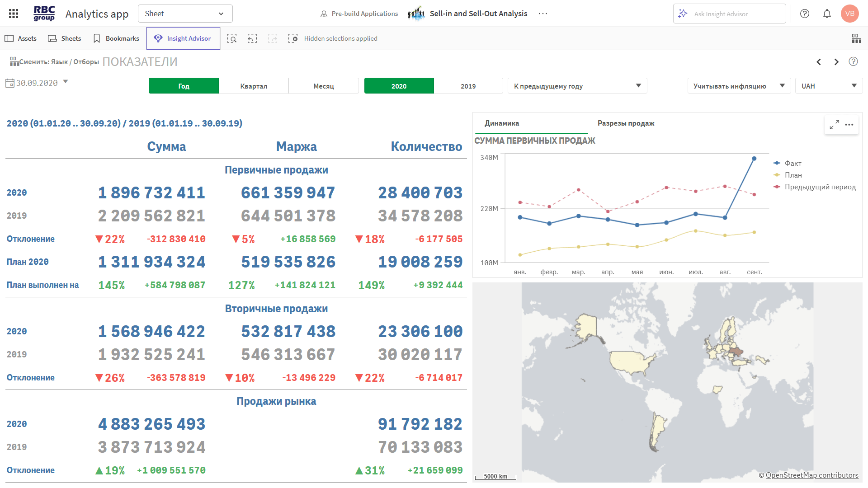Select the 2019 year button
The height and width of the screenshot is (488, 868).
pyautogui.click(x=468, y=86)
